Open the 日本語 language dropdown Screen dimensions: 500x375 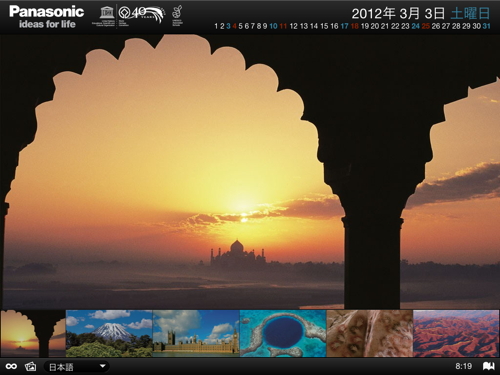coord(76,367)
